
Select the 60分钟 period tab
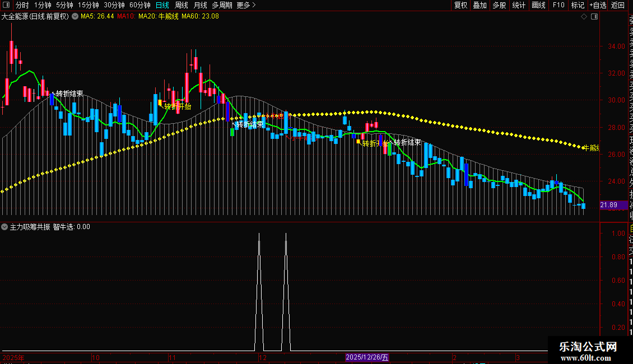coord(139,5)
